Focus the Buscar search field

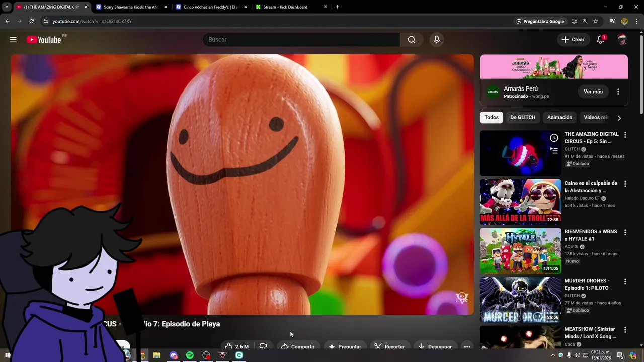pos(301,40)
